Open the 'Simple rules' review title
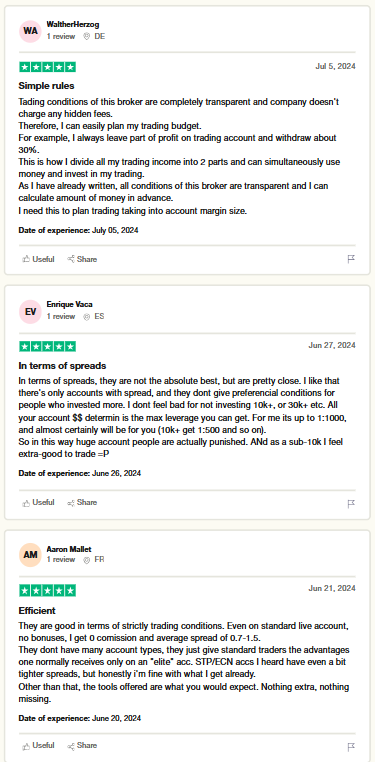Screen dimensions: 375x762 [46, 86]
